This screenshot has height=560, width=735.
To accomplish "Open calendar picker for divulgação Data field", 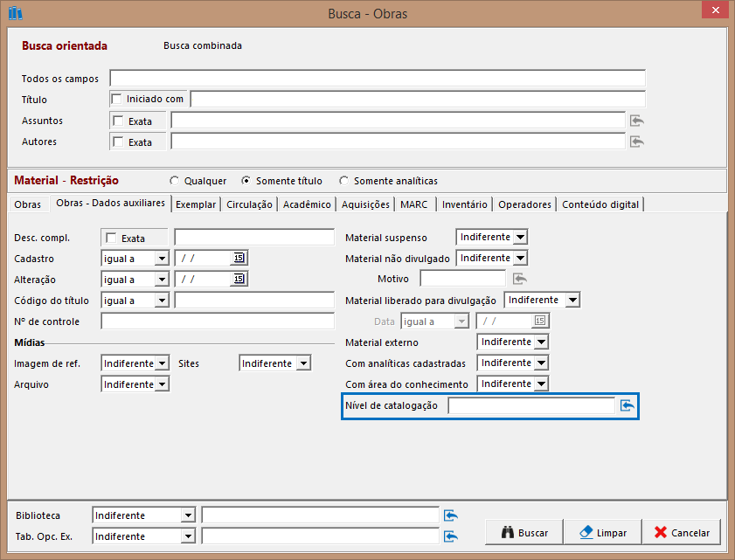I will coord(540,321).
